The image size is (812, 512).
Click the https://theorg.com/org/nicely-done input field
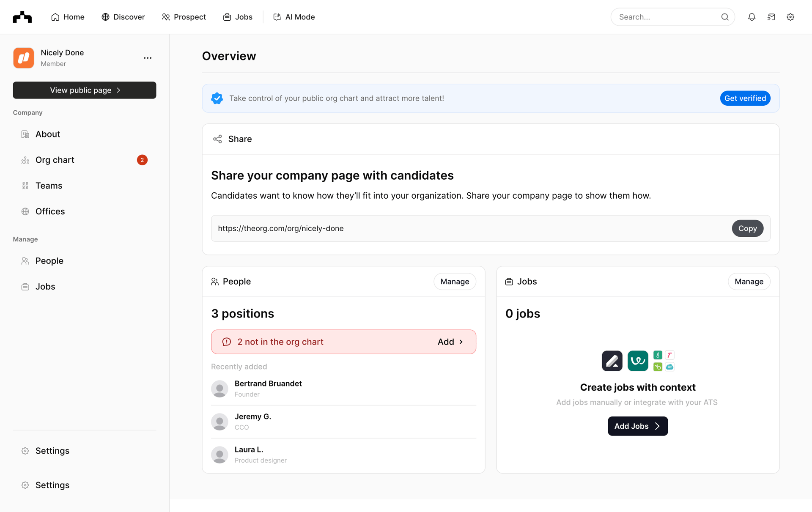[x=381, y=228]
